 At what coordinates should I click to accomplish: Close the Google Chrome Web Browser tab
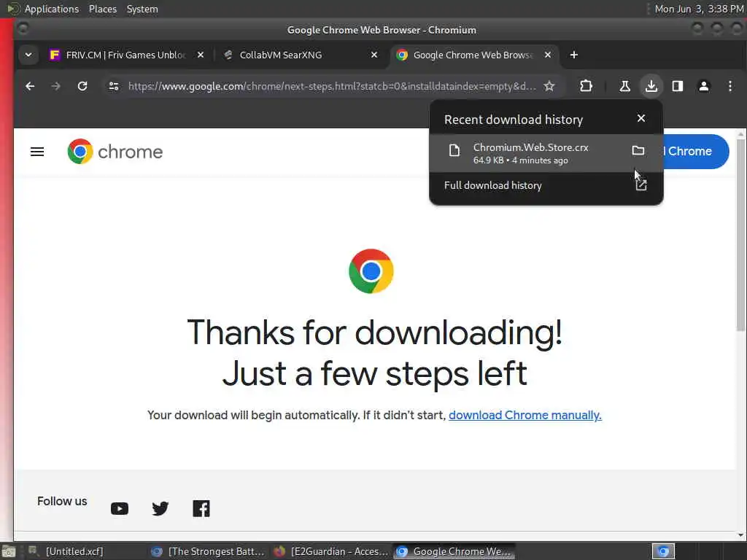[x=548, y=55]
